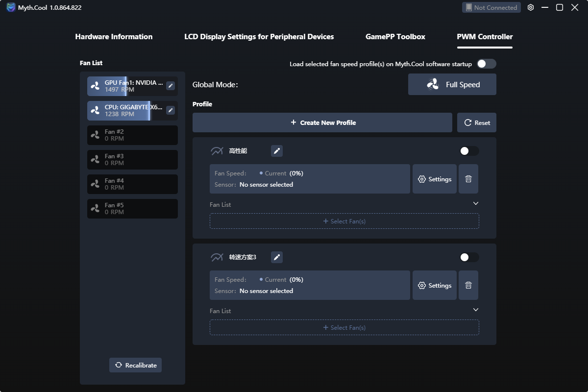Viewport: 588px width, 392px height.
Task: Edit the GPU Fan1 name pencil icon
Action: click(x=171, y=86)
